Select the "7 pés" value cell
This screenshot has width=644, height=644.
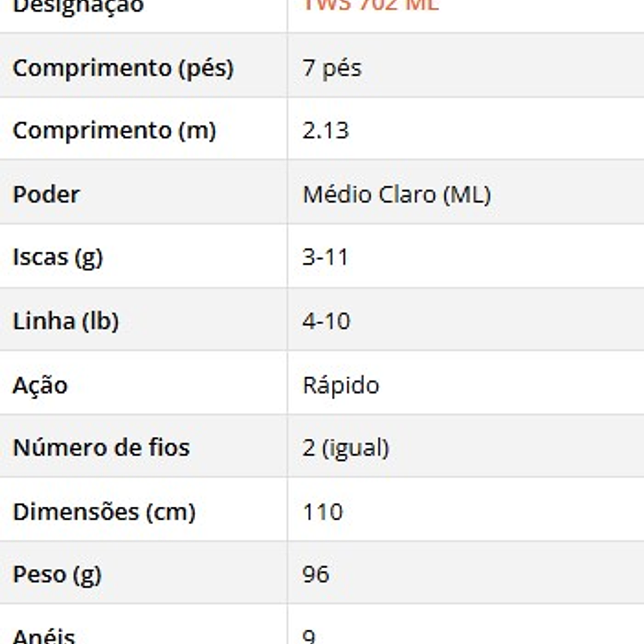(x=332, y=68)
